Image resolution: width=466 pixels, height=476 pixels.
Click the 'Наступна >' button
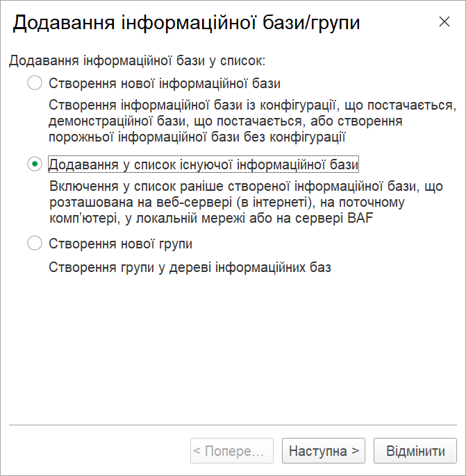click(x=323, y=450)
